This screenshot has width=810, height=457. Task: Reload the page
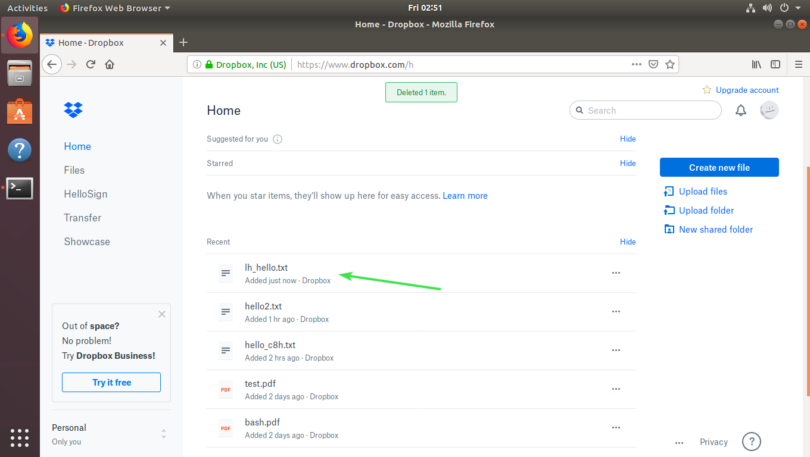(x=90, y=65)
